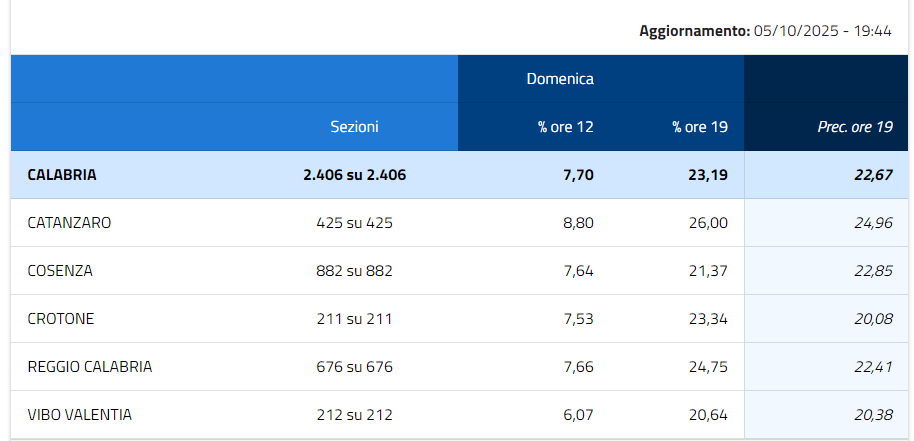Screen dimensions: 914x441
Task: Open the CATANZARO province row
Action: pyautogui.click(x=69, y=223)
